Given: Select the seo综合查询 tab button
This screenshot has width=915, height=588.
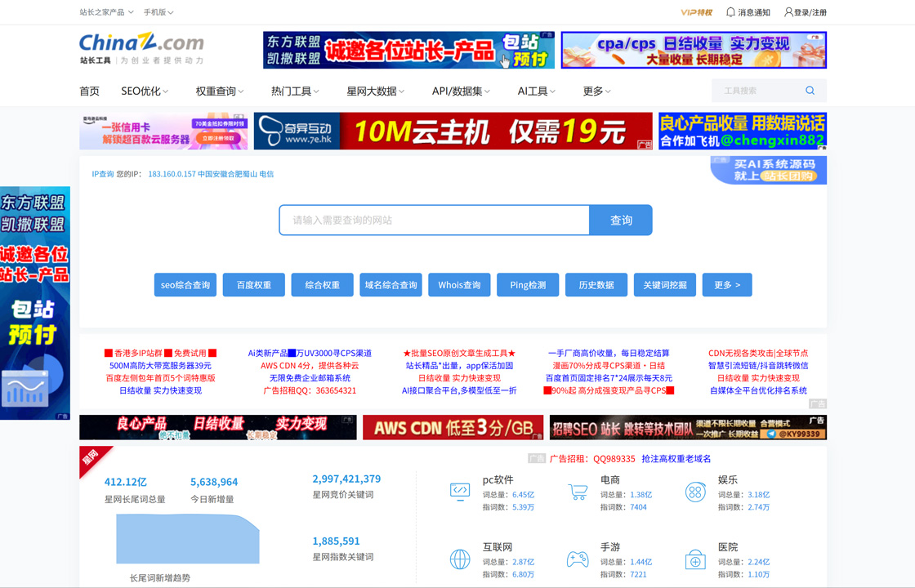Looking at the screenshot, I should tap(185, 285).
